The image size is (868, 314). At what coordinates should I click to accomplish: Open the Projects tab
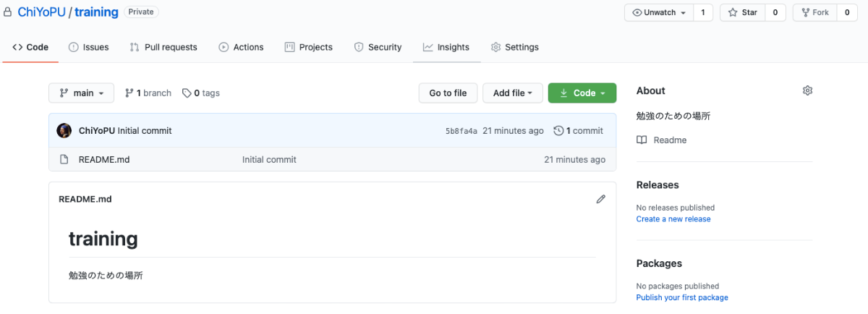[x=309, y=47]
